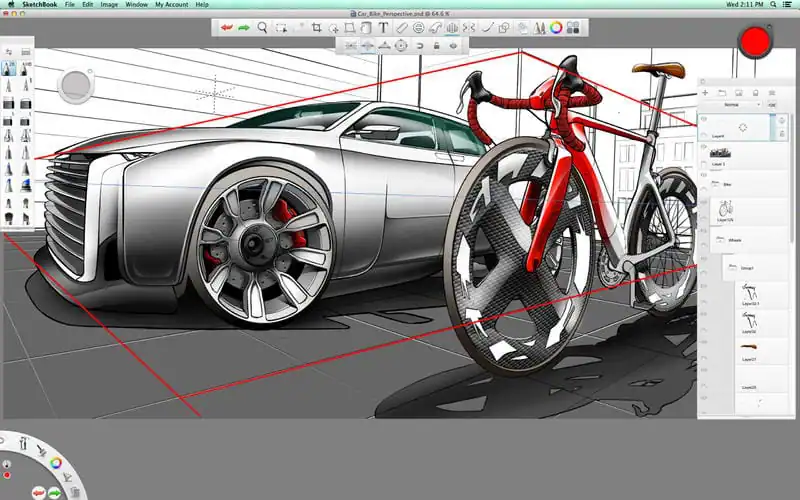Select the Distort transform tool

click(349, 28)
